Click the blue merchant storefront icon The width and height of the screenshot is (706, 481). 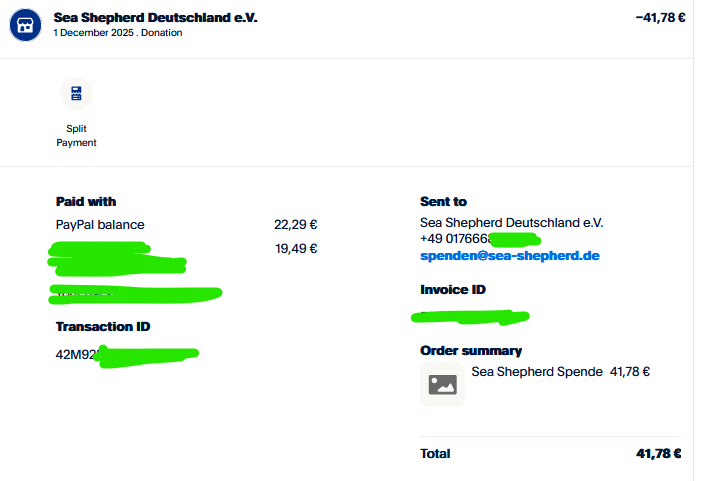(25, 25)
